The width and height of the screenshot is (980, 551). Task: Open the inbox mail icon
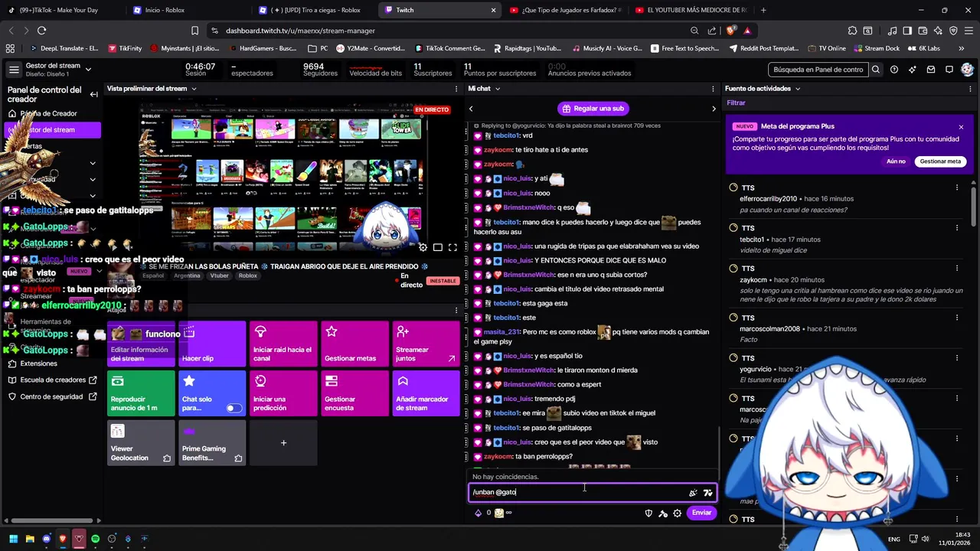[x=931, y=70]
